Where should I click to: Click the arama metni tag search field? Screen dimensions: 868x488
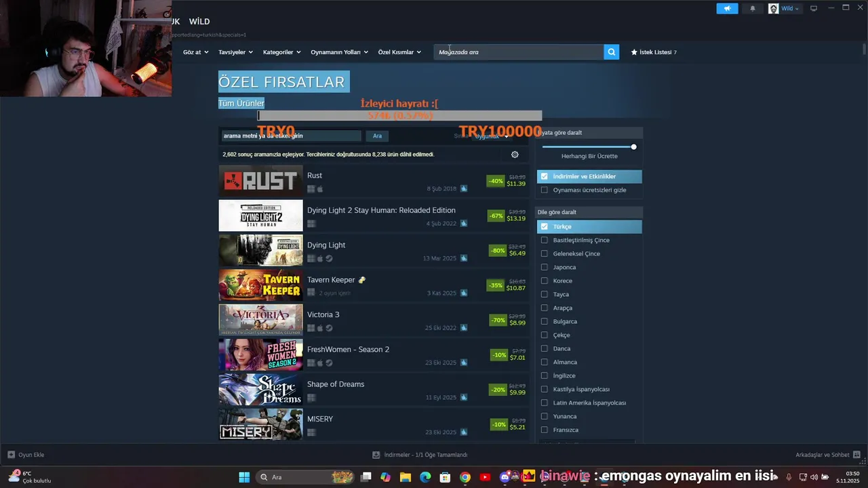(292, 136)
